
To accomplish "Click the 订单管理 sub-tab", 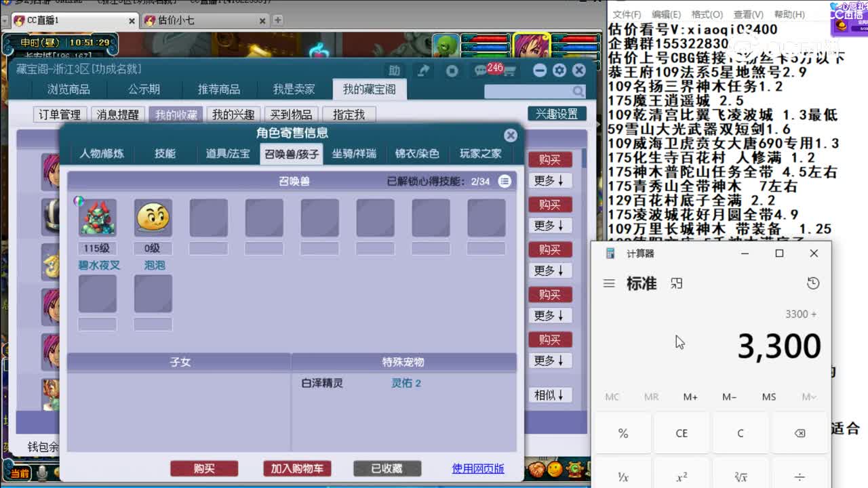I will [x=60, y=115].
